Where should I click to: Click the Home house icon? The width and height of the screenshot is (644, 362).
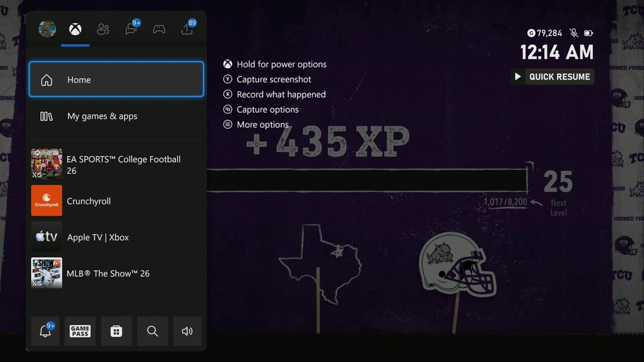(x=46, y=80)
